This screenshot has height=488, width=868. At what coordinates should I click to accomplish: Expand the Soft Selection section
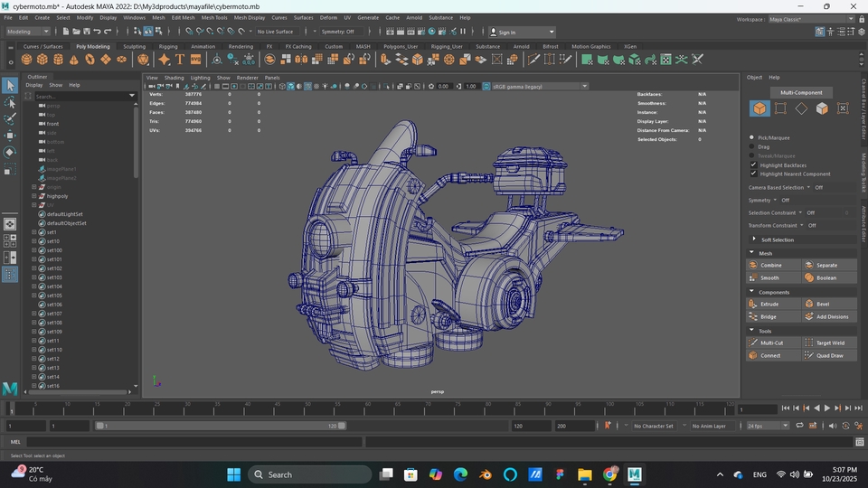[x=754, y=239]
